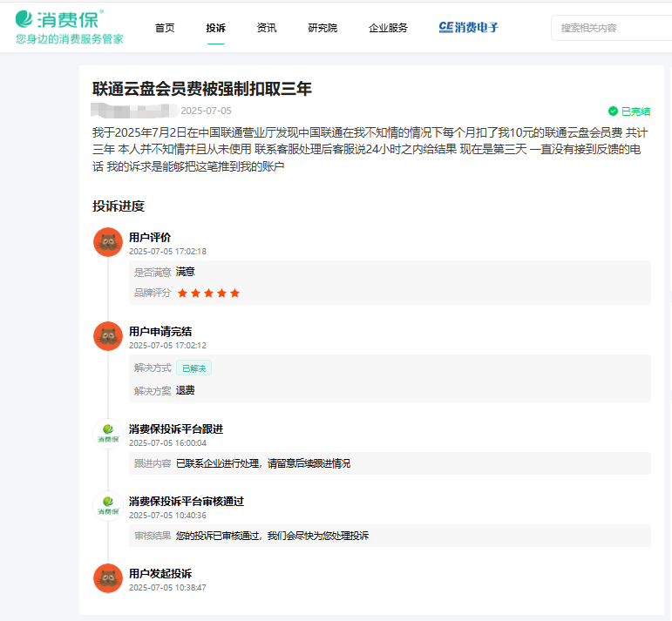Click timestamp 2025-07-05 17:02:18
672x621 pixels.
click(x=167, y=252)
